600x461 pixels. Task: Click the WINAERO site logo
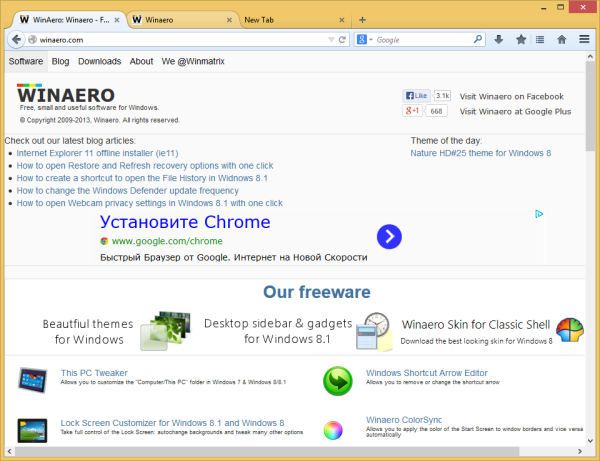click(x=66, y=94)
